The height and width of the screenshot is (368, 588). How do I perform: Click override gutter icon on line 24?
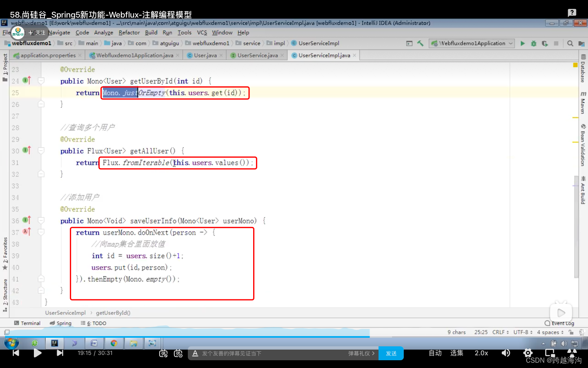(x=27, y=81)
